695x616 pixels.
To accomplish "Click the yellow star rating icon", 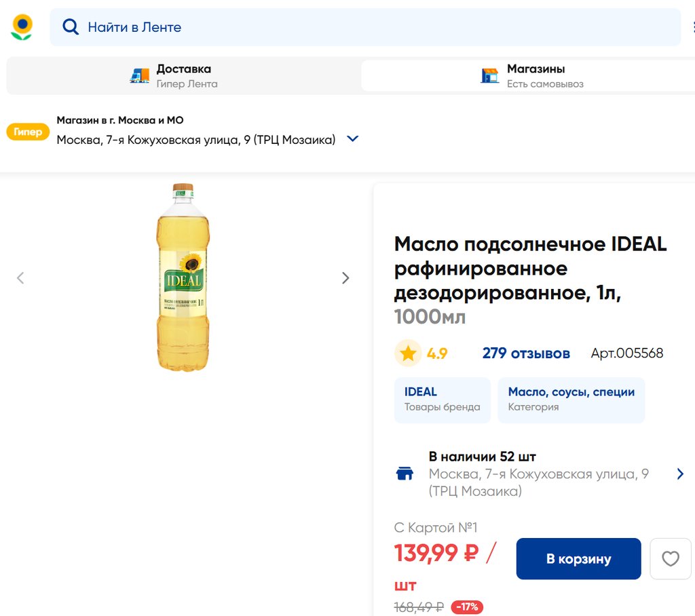I will (408, 353).
